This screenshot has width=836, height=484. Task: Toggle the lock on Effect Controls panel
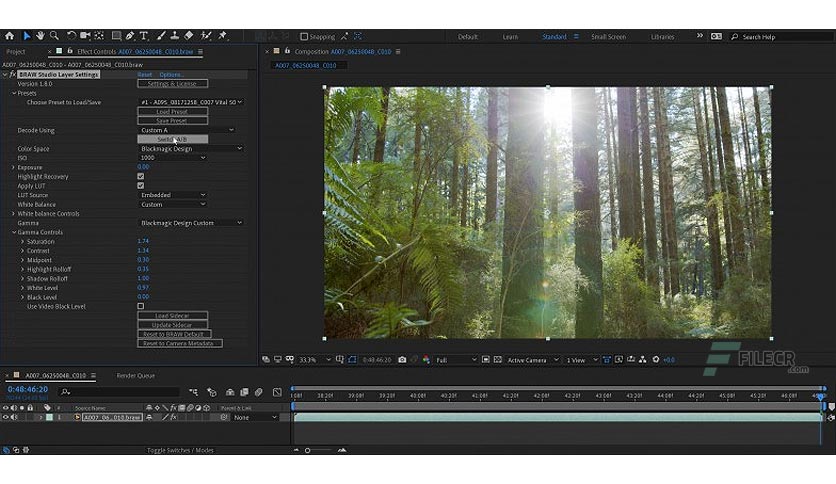tap(70, 51)
